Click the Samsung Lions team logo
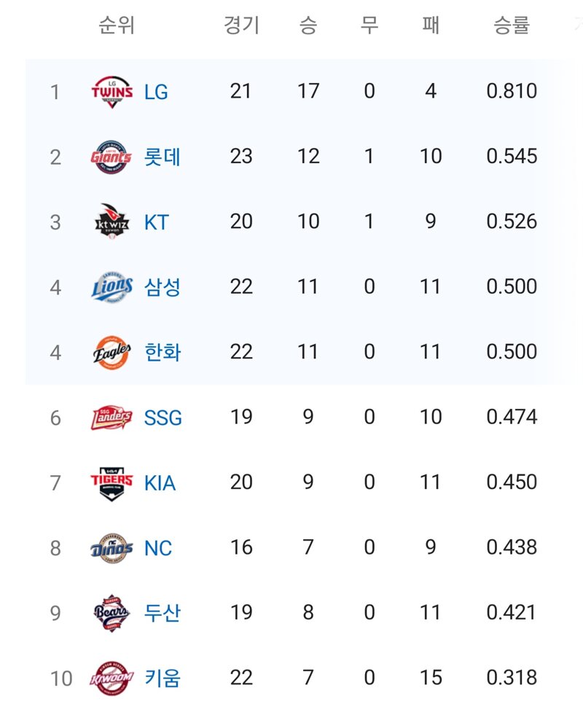Viewport: 583px width, 728px height. [112, 286]
